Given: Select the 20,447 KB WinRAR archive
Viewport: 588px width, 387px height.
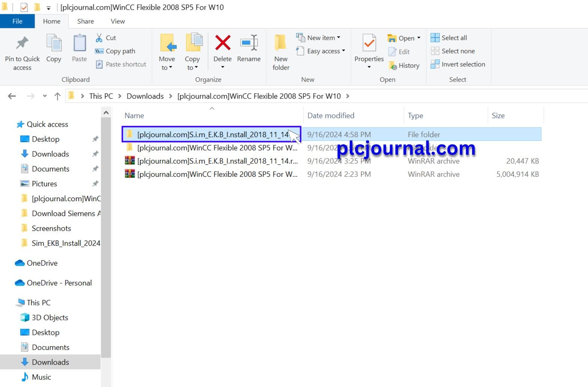Looking at the screenshot, I should [331, 161].
